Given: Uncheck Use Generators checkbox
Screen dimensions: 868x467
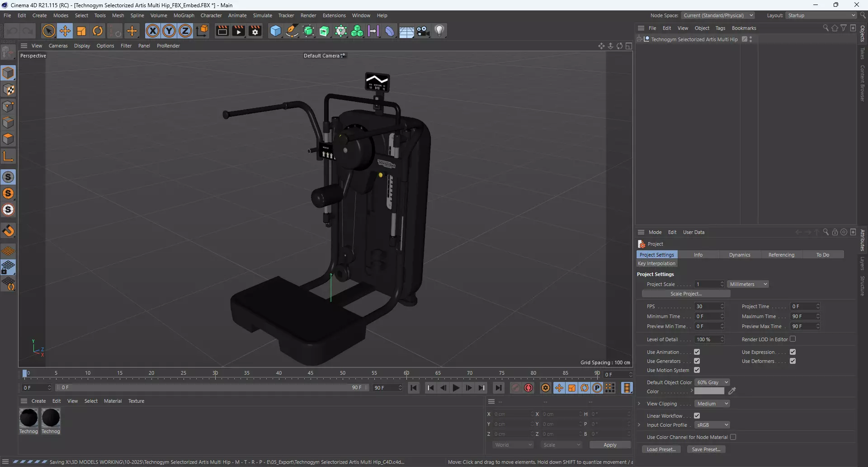Looking at the screenshot, I should (x=697, y=361).
